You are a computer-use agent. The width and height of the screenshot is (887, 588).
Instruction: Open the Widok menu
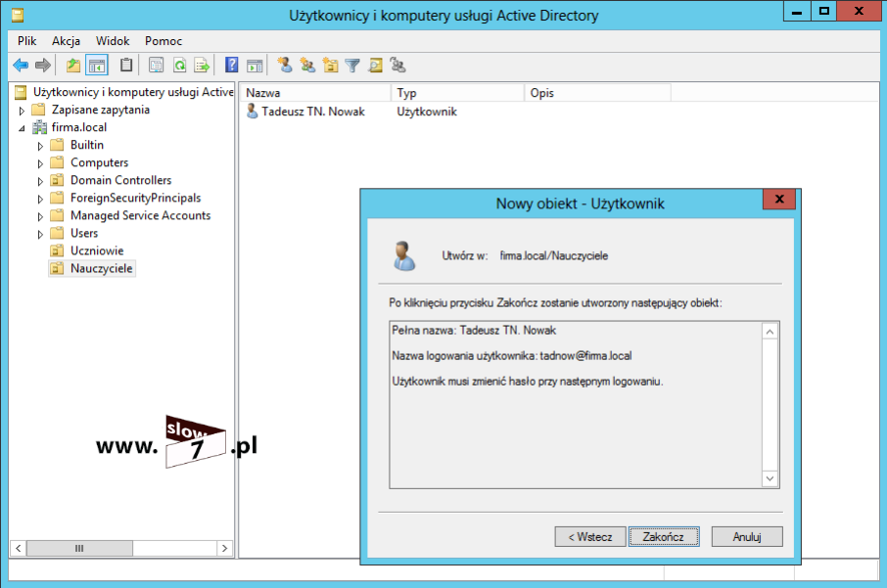(113, 41)
